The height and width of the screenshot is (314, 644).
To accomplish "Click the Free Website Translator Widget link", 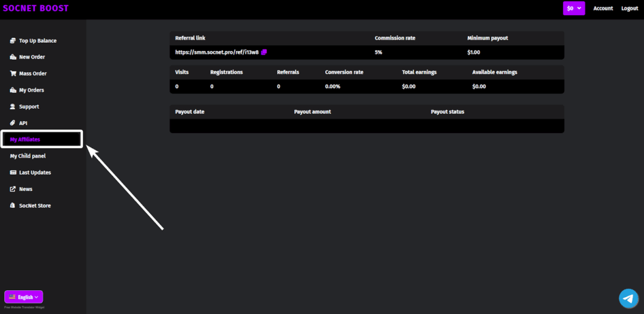I will 24,307.
